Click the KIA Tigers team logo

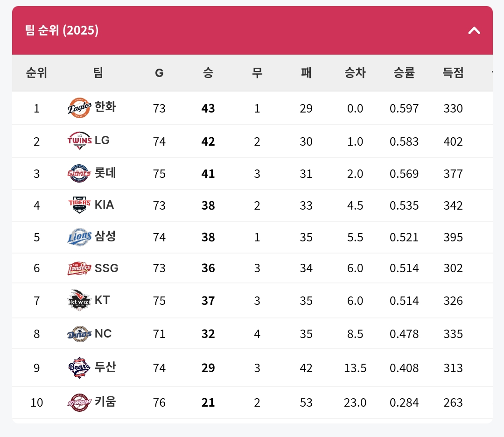79,205
